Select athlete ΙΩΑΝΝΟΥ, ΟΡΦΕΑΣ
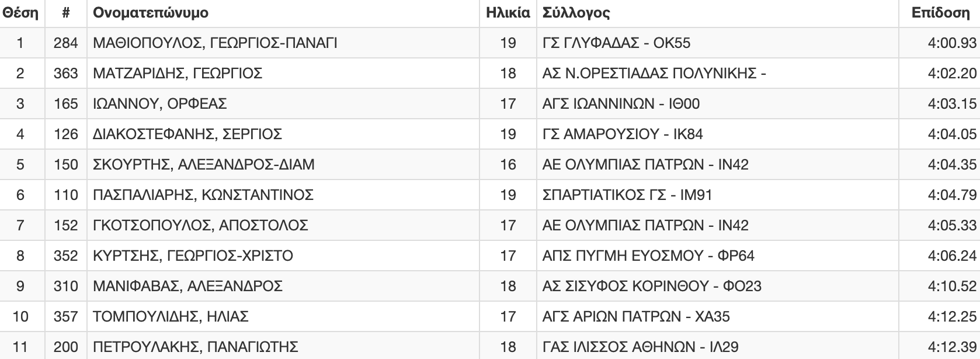Viewport: 980px width, 359px height. coord(159,104)
